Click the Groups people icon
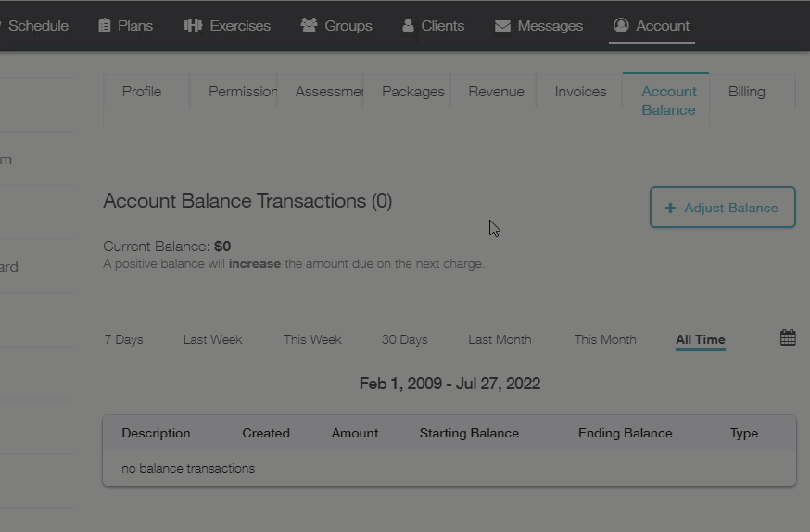The height and width of the screenshot is (532, 810). pyautogui.click(x=309, y=25)
